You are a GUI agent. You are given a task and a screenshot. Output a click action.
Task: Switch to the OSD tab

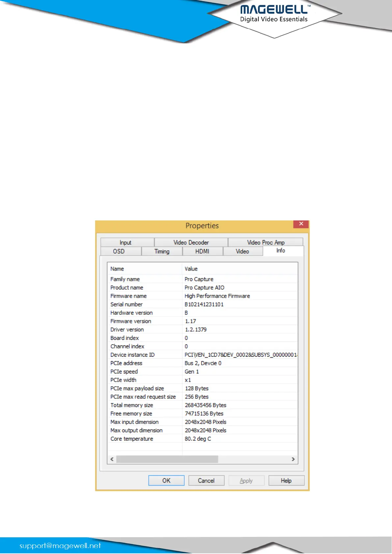click(x=121, y=251)
